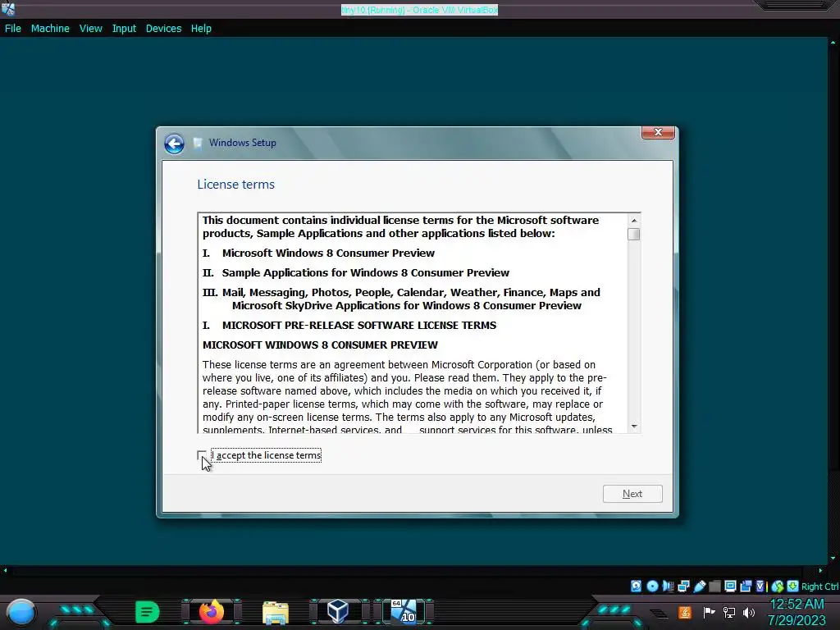Click the shared folders status icon
840x630 pixels.
coord(714,586)
